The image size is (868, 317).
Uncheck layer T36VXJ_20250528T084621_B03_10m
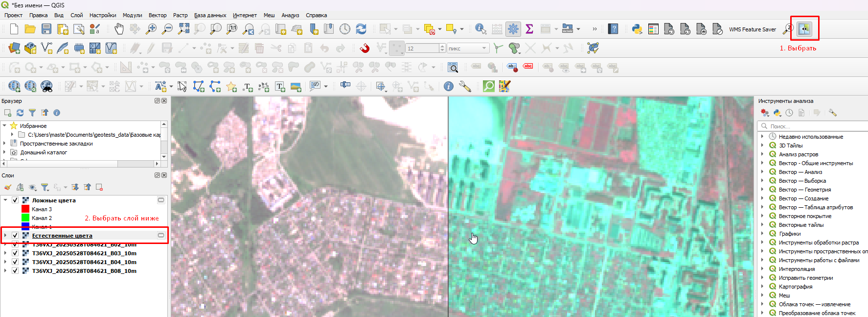tap(15, 253)
